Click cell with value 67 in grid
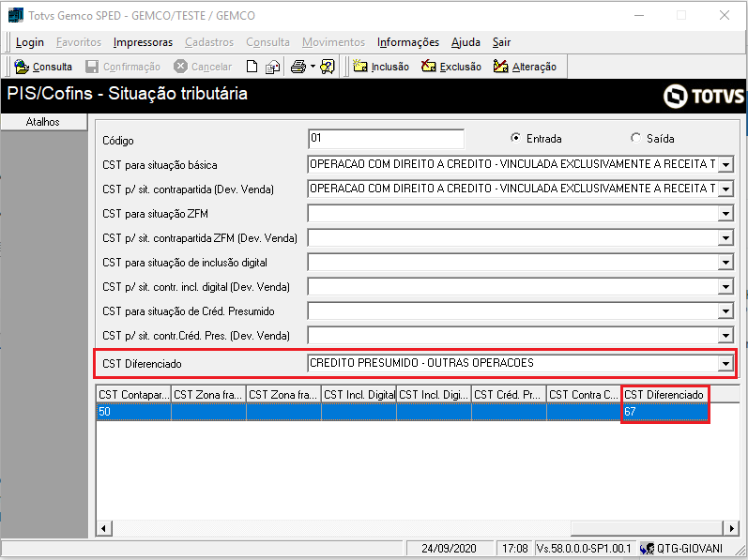The image size is (748, 560). [x=664, y=412]
